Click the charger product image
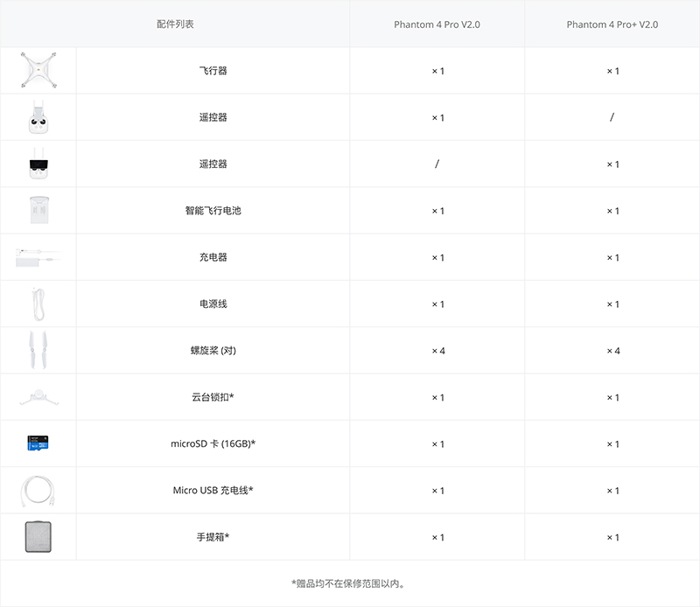Screen dimensions: 700x607 tap(38, 257)
